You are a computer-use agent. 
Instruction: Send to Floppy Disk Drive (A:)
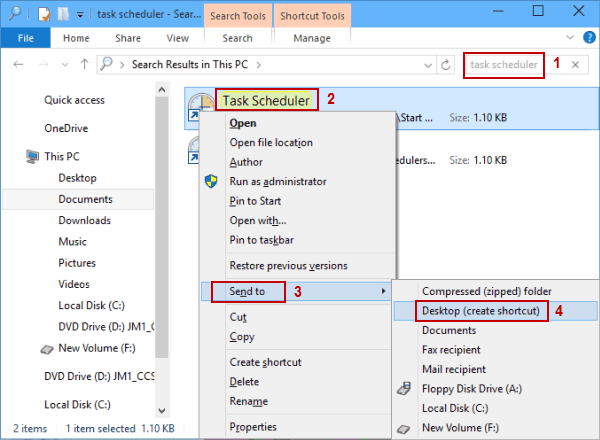tap(472, 389)
